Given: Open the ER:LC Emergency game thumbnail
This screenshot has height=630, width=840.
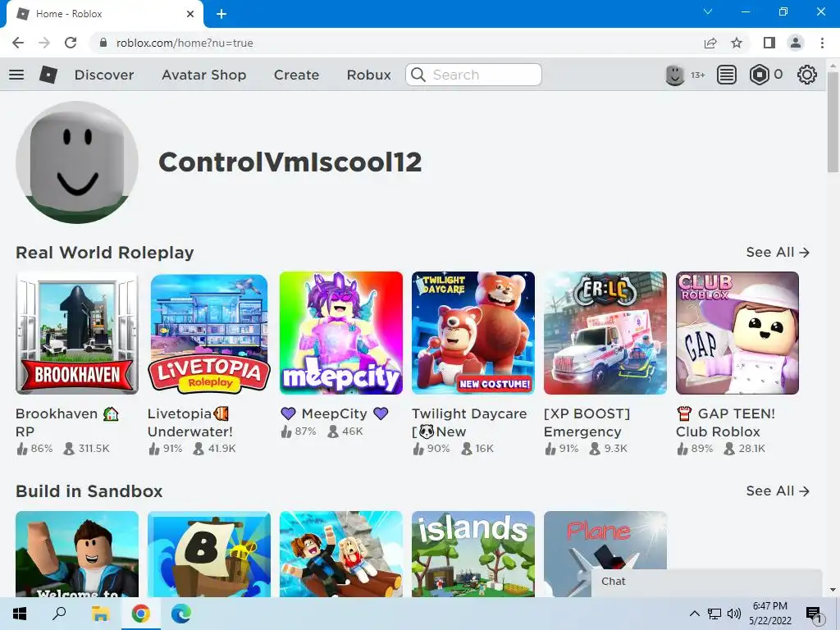Looking at the screenshot, I should tap(605, 333).
